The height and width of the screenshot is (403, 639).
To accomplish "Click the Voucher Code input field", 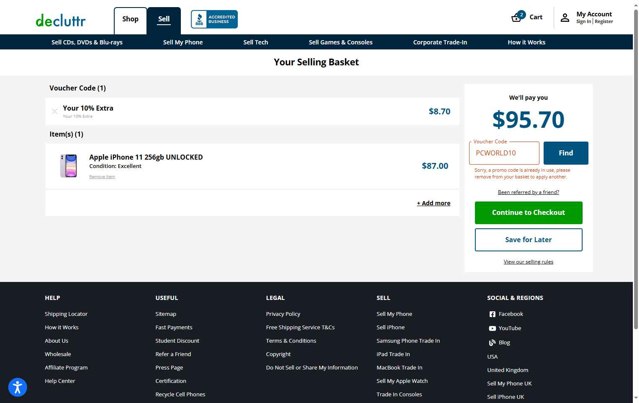I will (x=504, y=153).
